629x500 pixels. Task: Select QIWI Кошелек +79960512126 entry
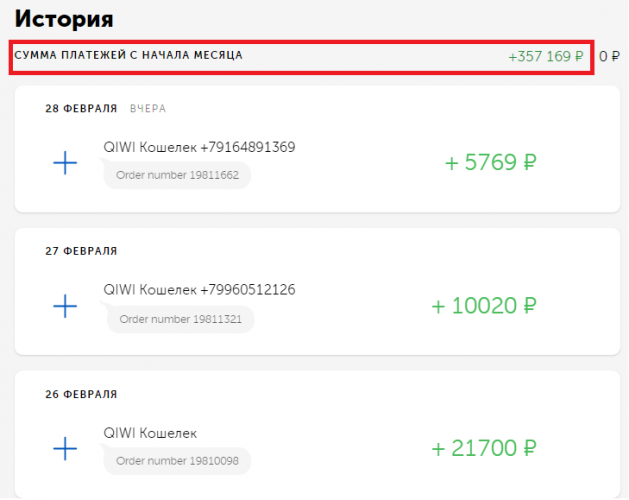click(x=199, y=290)
